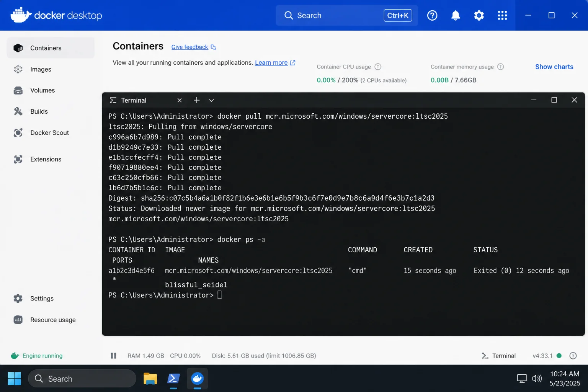Click the Ctrl+K shortcut badge
The image size is (588, 392).
[398, 15]
